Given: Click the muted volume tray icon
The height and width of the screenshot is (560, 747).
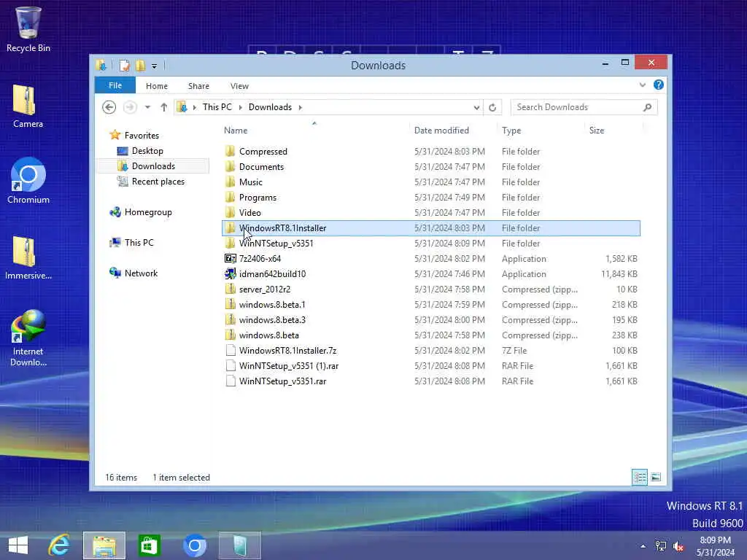Looking at the screenshot, I should [678, 546].
